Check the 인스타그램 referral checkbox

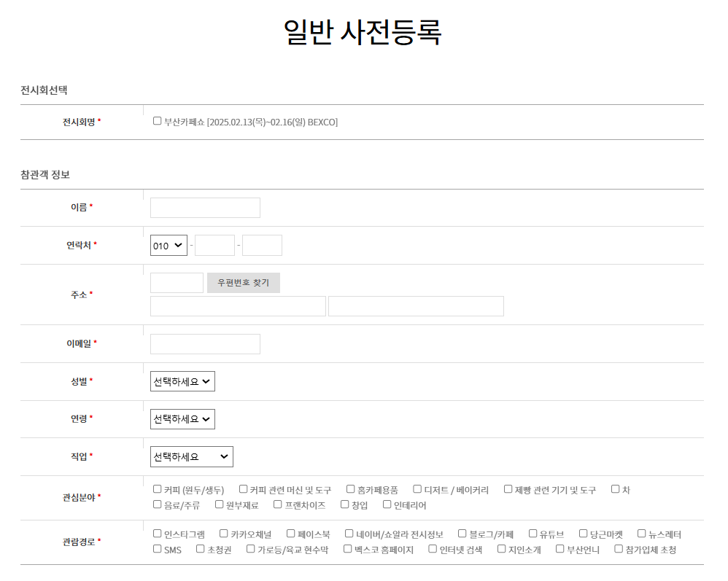point(156,533)
